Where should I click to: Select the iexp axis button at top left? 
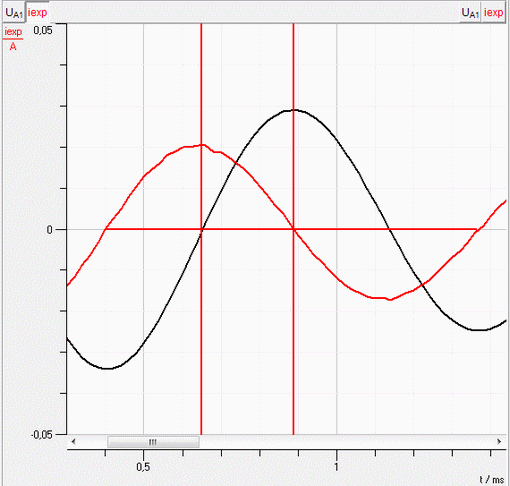pos(37,13)
